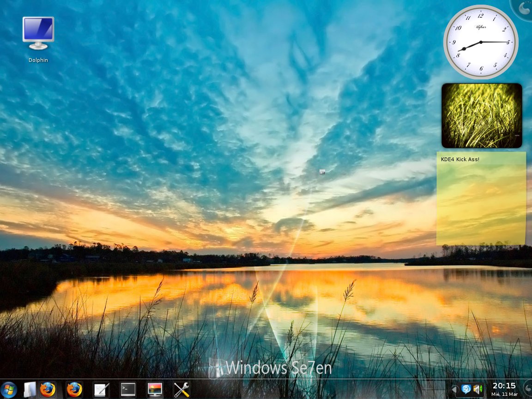This screenshot has height=399, width=532.
Task: Click the 'KDE4 Kick Ass!' sticky note text
Action: pos(460,159)
